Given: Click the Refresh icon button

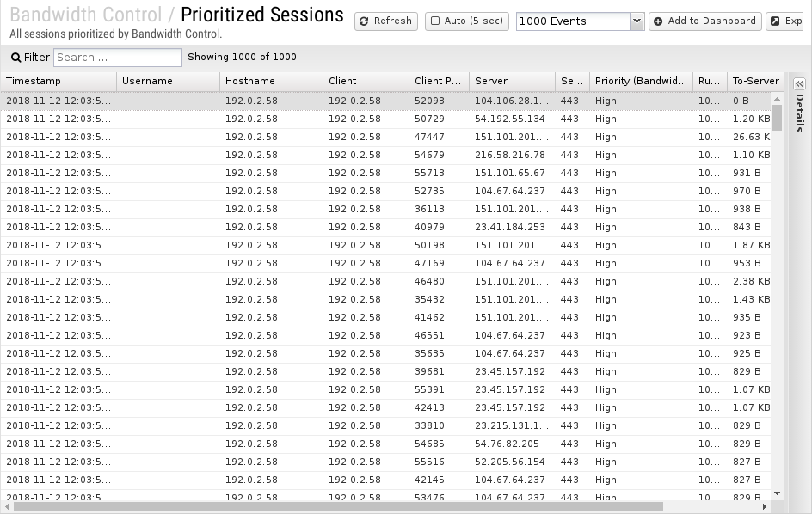Looking at the screenshot, I should click(364, 21).
